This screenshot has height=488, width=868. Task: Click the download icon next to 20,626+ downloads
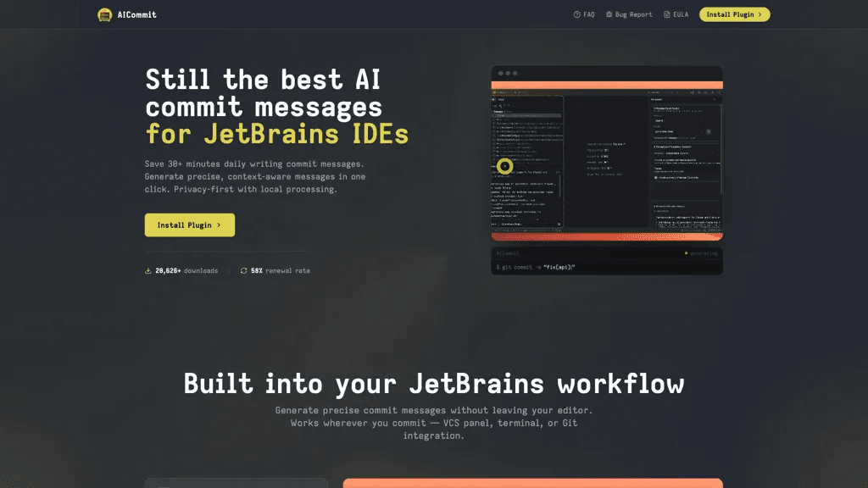click(x=147, y=270)
